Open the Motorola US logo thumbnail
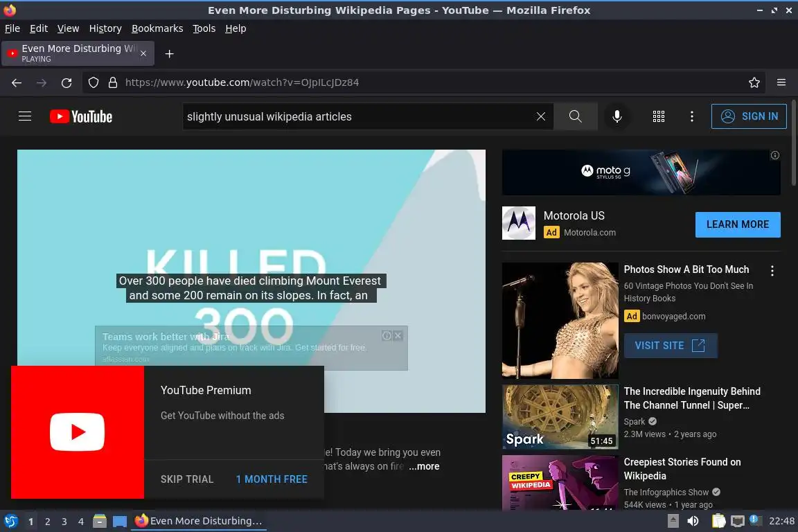 519,223
